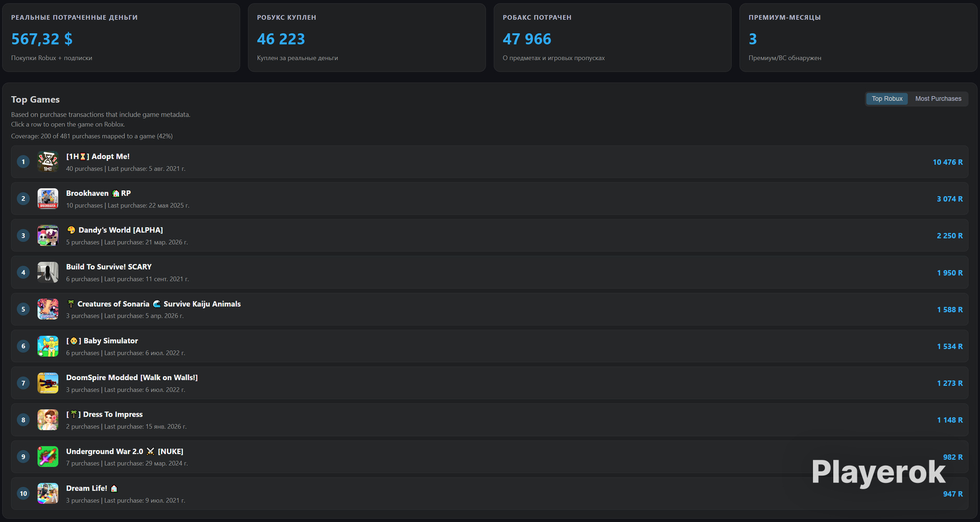The width and height of the screenshot is (980, 522).
Task: Click 'Премиум/BC обнаружен' caption
Action: [785, 58]
